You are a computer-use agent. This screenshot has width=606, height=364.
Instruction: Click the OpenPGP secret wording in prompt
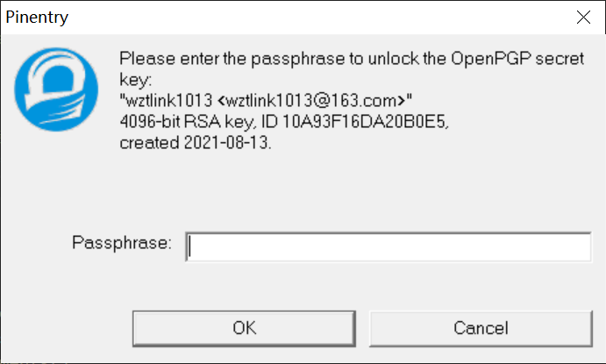[x=517, y=59]
